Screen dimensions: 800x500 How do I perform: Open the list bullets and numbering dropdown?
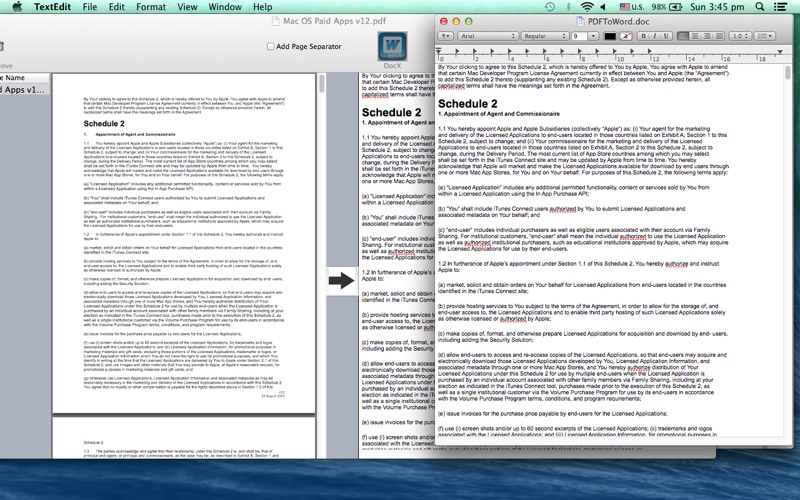click(765, 36)
